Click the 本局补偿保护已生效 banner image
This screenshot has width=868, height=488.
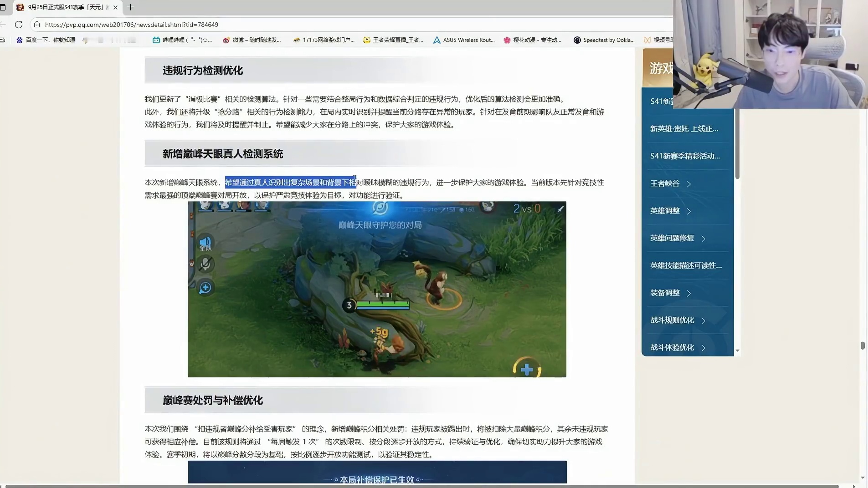coord(377,472)
